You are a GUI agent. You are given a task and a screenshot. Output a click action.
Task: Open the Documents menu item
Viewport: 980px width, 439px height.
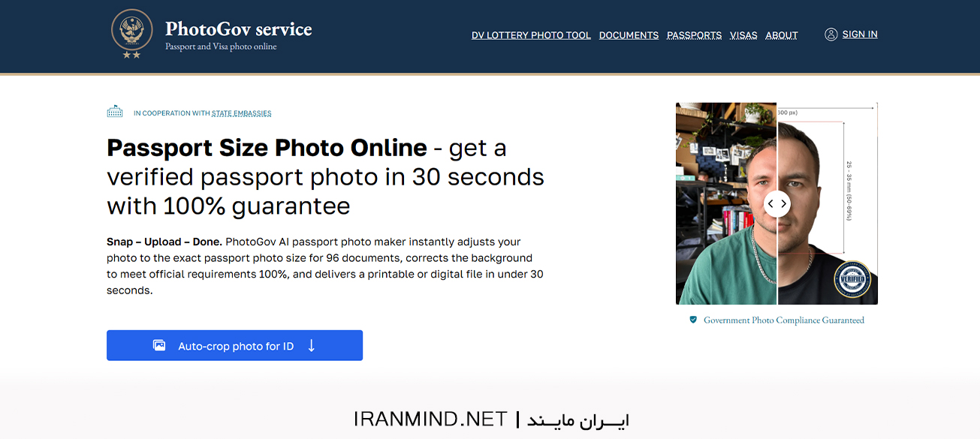(x=629, y=35)
